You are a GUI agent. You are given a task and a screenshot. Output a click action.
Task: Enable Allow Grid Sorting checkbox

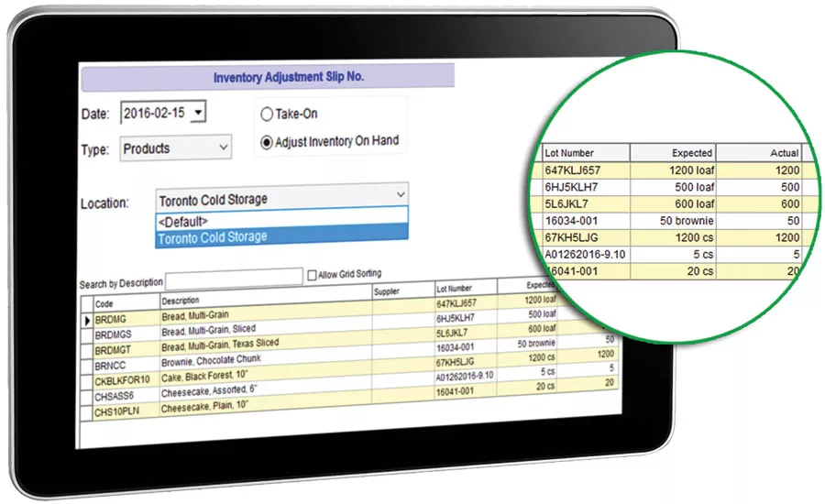(312, 275)
